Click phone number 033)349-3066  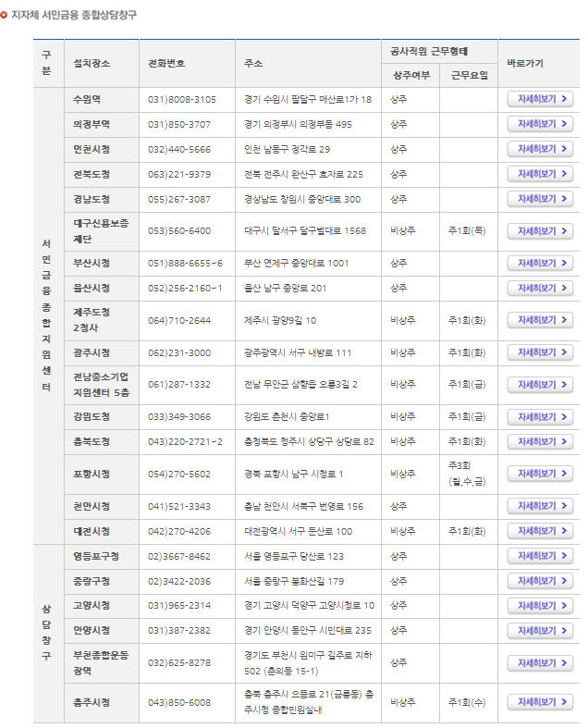pos(179,417)
